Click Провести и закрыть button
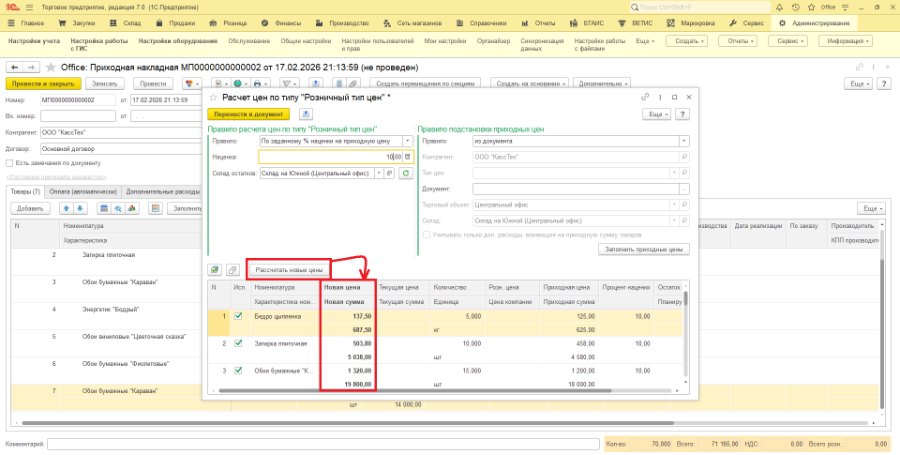The height and width of the screenshot is (455, 900). pos(43,84)
